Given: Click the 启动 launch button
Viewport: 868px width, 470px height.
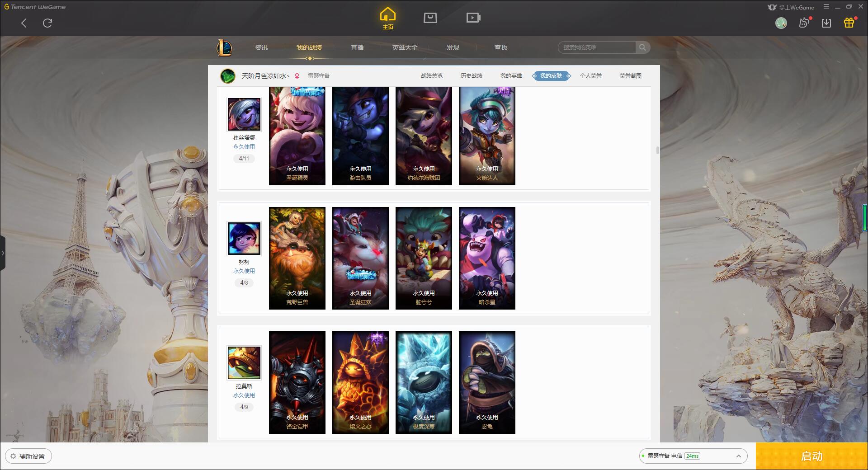Looking at the screenshot, I should point(812,456).
